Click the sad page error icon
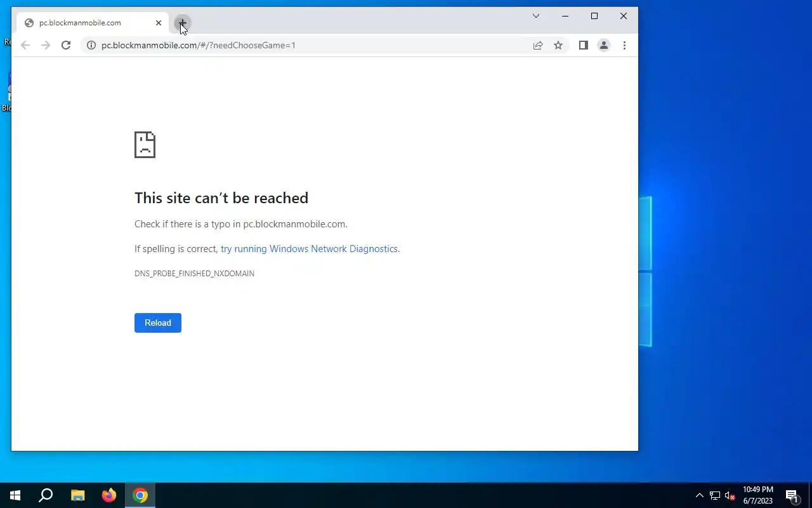 (x=145, y=145)
